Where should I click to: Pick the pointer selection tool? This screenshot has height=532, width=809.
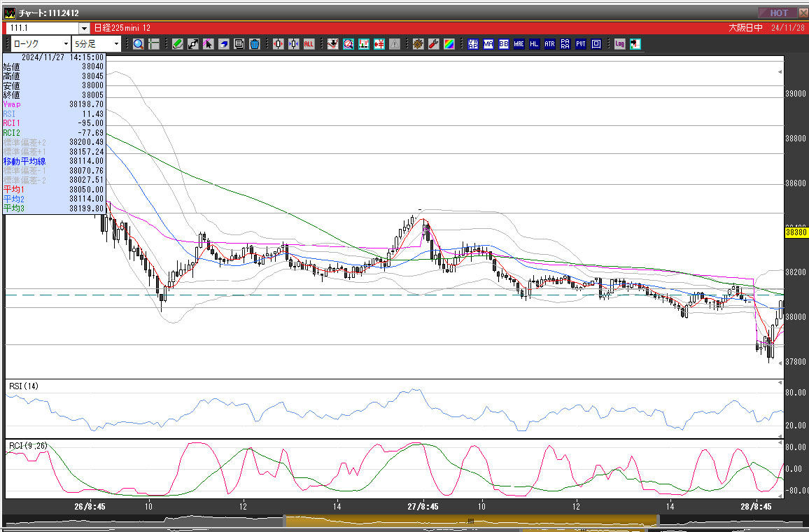(x=208, y=44)
